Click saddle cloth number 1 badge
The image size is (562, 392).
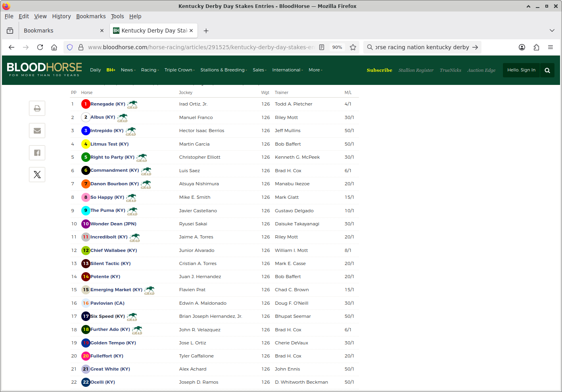click(x=86, y=104)
